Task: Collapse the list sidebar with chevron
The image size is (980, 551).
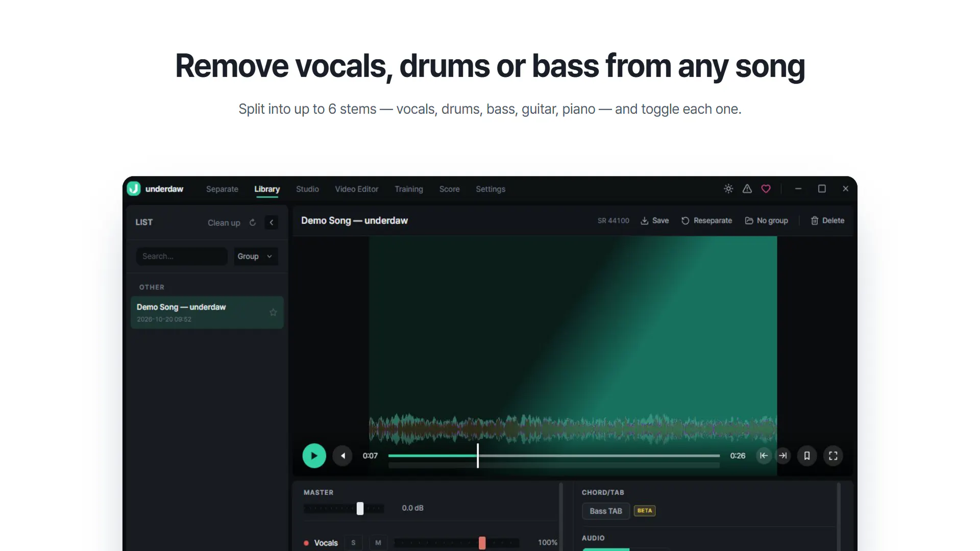Action: coord(272,222)
